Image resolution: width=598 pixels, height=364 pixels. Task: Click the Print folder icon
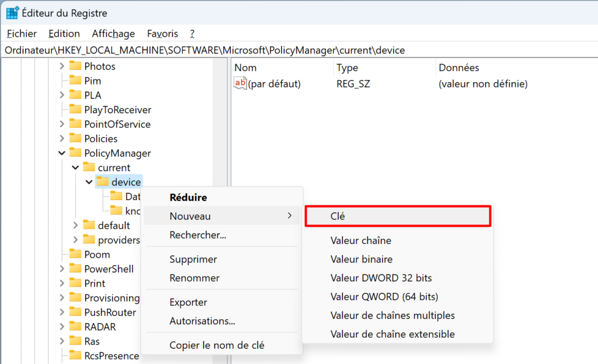[x=75, y=283]
